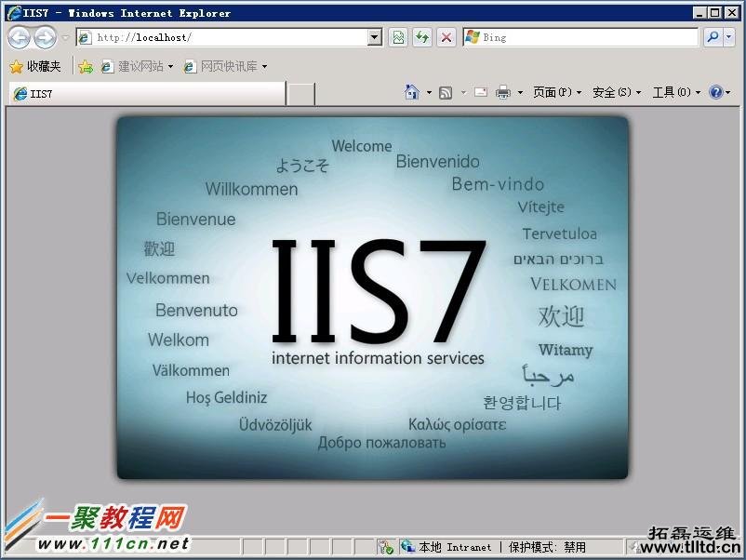Click the magnifier search button

tap(713, 37)
